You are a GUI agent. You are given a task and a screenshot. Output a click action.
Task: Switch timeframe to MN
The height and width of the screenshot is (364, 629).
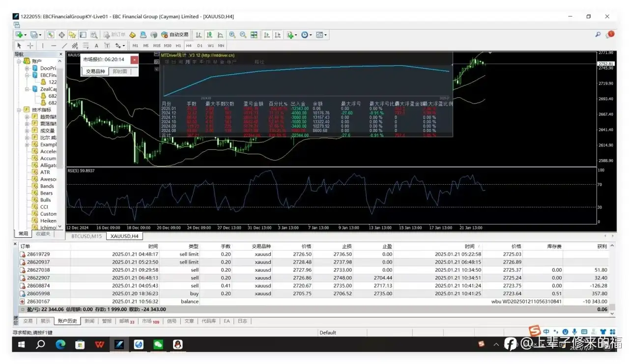coord(221,46)
